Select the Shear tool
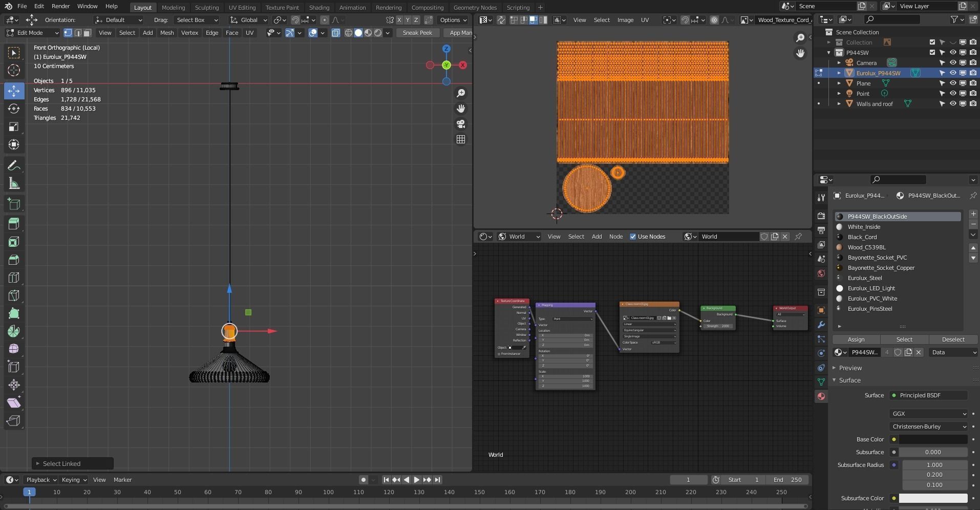Viewport: 980px width, 510px height. coord(14,402)
